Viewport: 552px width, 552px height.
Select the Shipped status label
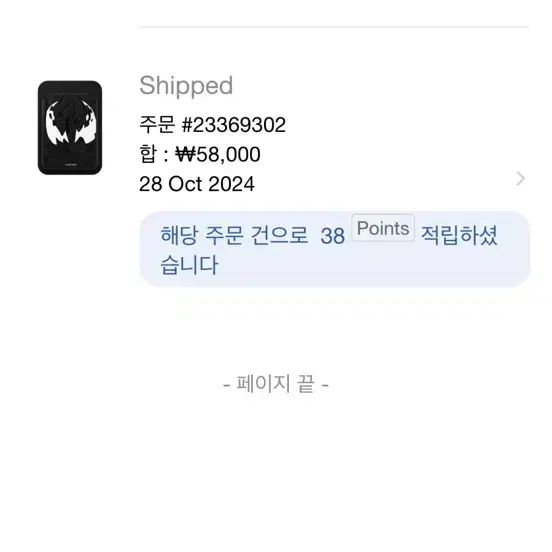(x=186, y=86)
